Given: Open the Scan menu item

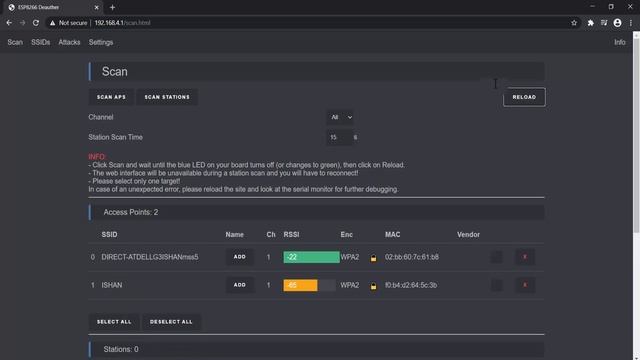Looking at the screenshot, I should tap(15, 42).
